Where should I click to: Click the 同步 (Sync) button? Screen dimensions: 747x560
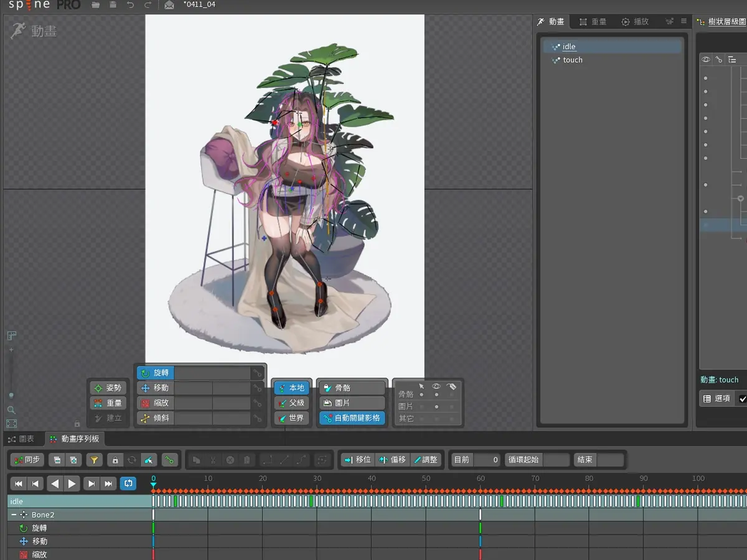26,461
